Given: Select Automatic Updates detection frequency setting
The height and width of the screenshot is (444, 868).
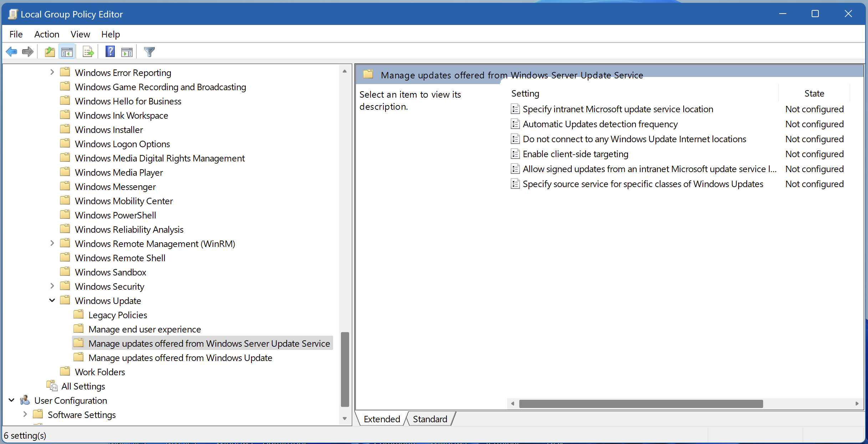Looking at the screenshot, I should point(600,124).
